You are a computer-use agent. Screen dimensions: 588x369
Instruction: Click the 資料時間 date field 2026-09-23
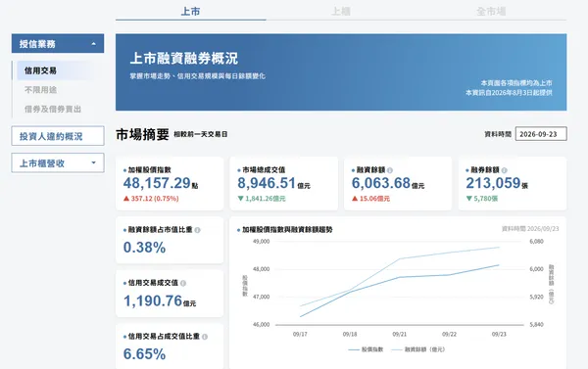coord(541,134)
